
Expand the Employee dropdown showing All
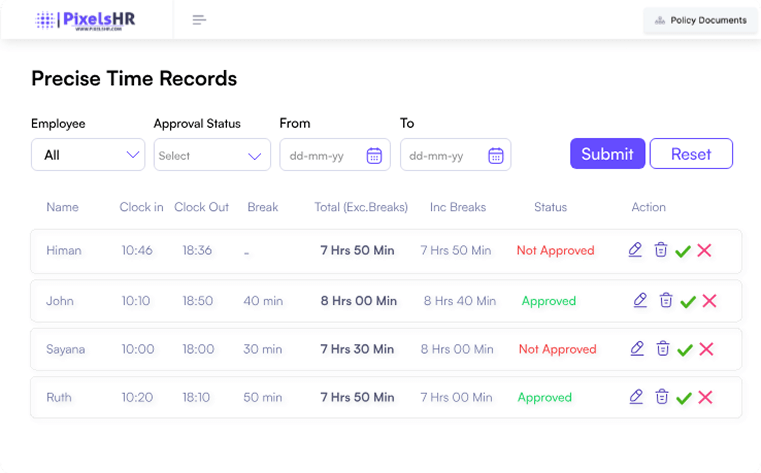pyautogui.click(x=88, y=155)
